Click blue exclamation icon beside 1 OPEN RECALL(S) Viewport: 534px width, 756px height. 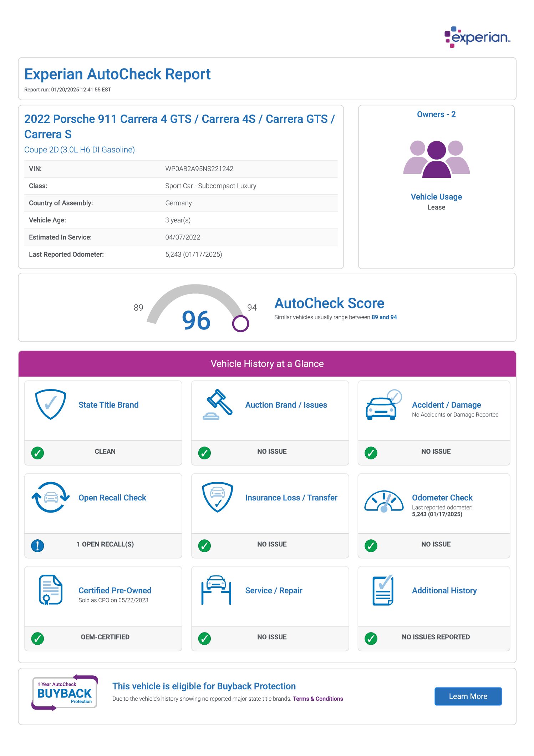[x=37, y=546]
